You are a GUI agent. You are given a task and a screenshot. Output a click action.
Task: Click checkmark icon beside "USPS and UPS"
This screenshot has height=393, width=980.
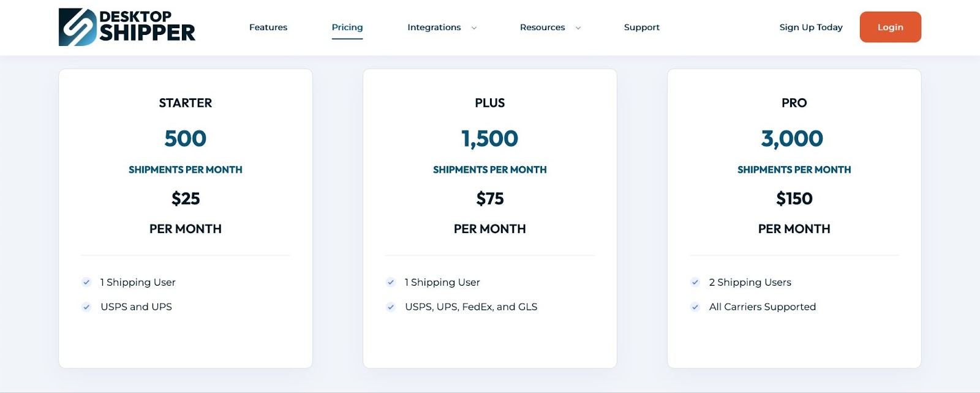86,307
